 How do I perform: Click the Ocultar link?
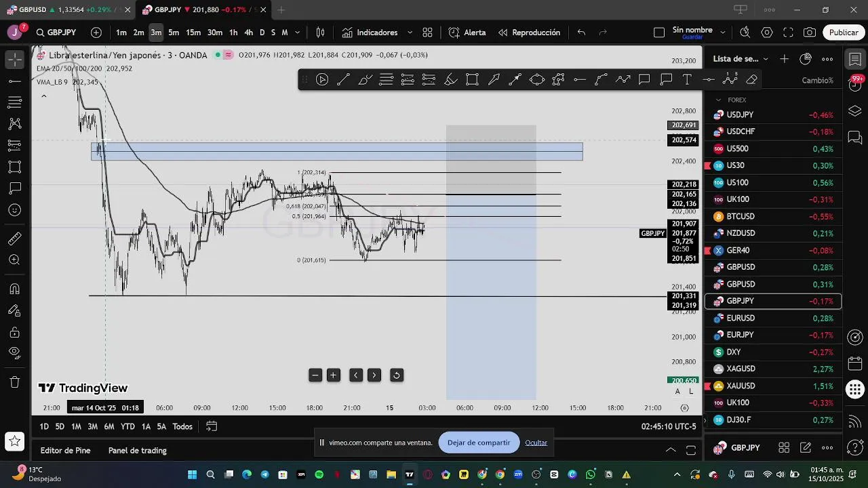pyautogui.click(x=536, y=443)
